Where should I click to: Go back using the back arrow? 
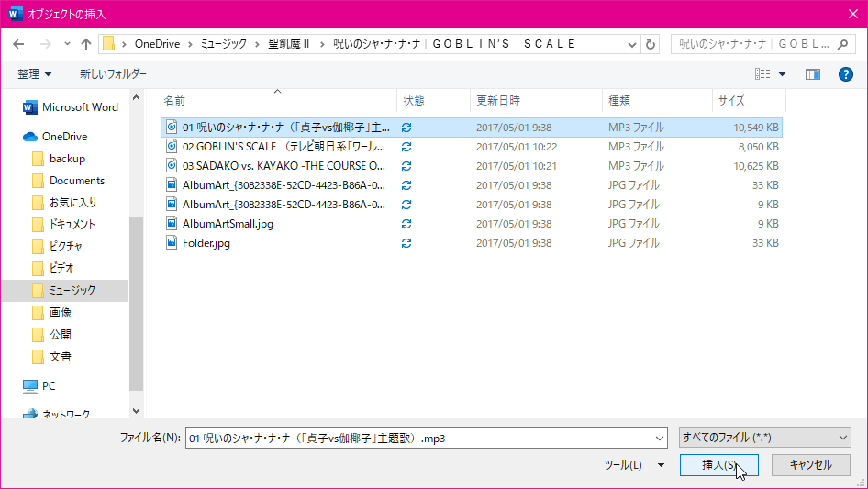18,44
